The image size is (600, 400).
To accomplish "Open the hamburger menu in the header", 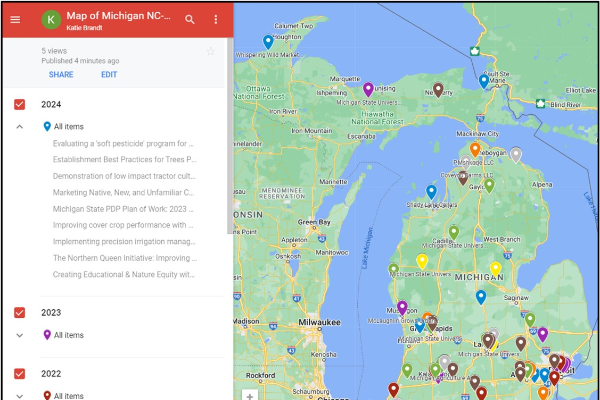I will (15, 19).
